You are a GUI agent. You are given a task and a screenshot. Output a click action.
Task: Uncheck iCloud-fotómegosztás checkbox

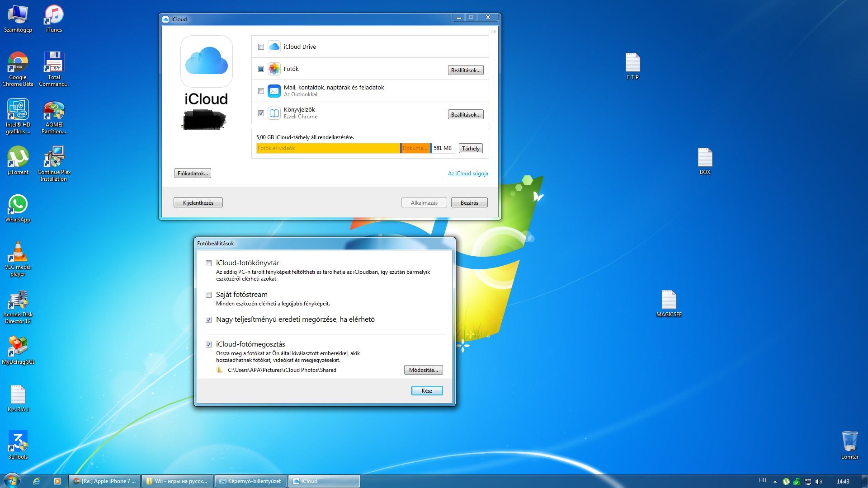[x=208, y=344]
